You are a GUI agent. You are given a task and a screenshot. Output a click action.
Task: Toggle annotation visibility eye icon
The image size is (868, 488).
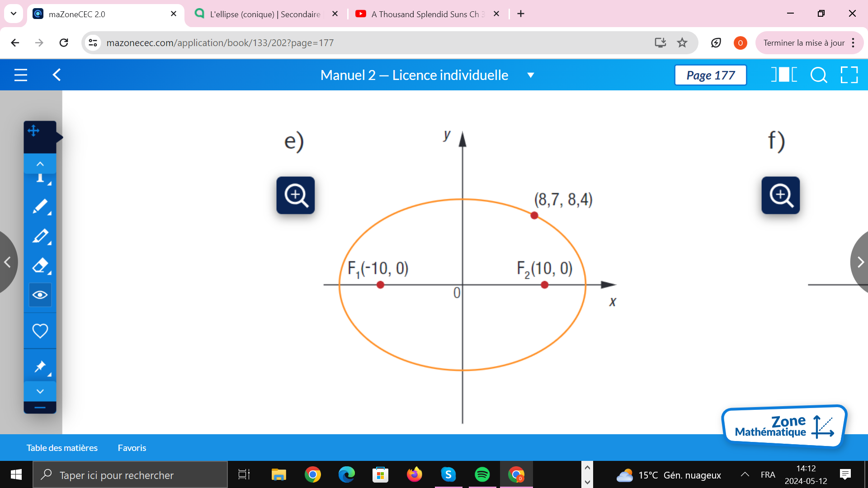(x=40, y=295)
